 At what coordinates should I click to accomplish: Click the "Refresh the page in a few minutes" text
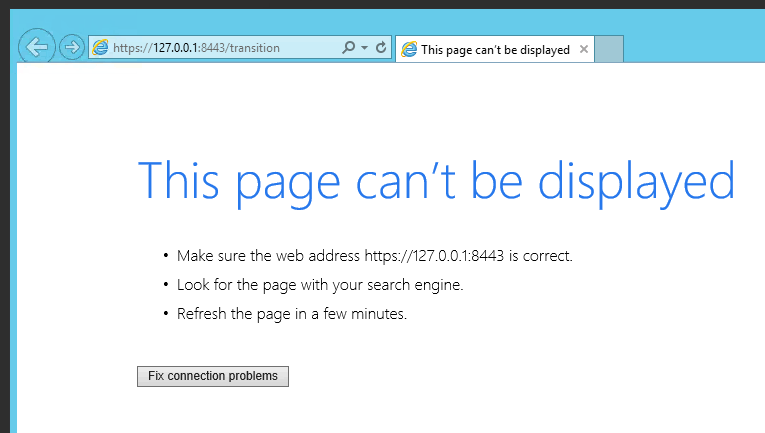(291, 314)
